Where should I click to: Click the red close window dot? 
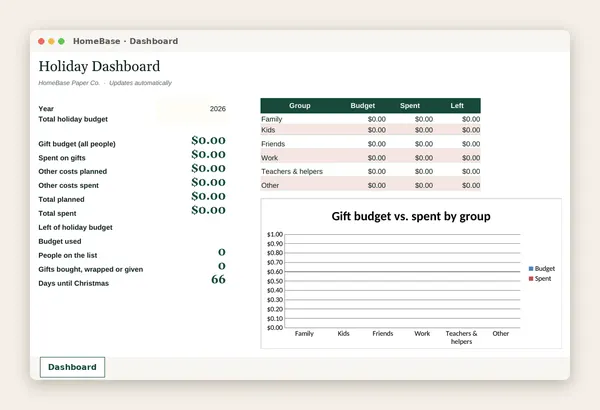click(41, 41)
